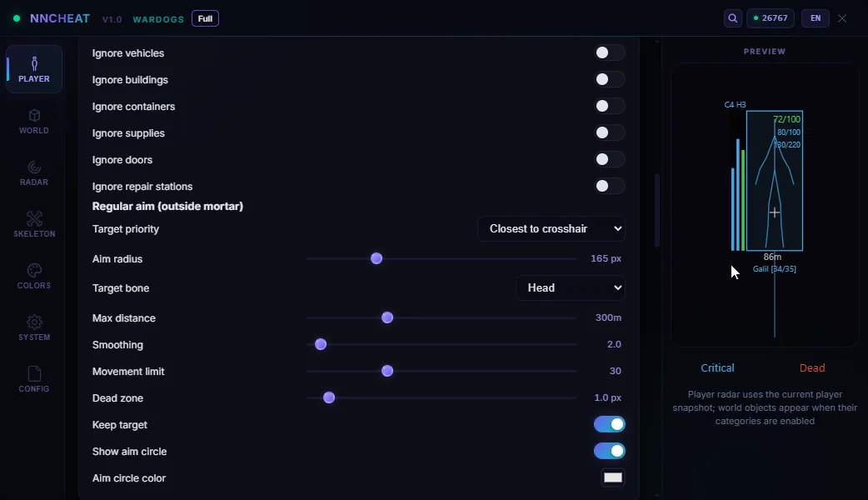Click the settings list scrollbar
The image size is (868, 500).
pyautogui.click(x=657, y=210)
